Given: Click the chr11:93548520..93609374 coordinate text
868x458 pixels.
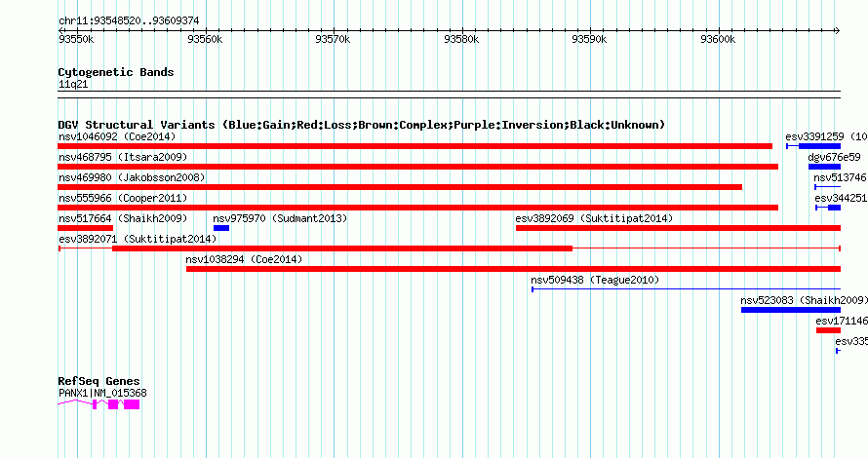Looking at the screenshot, I should tap(129, 21).
